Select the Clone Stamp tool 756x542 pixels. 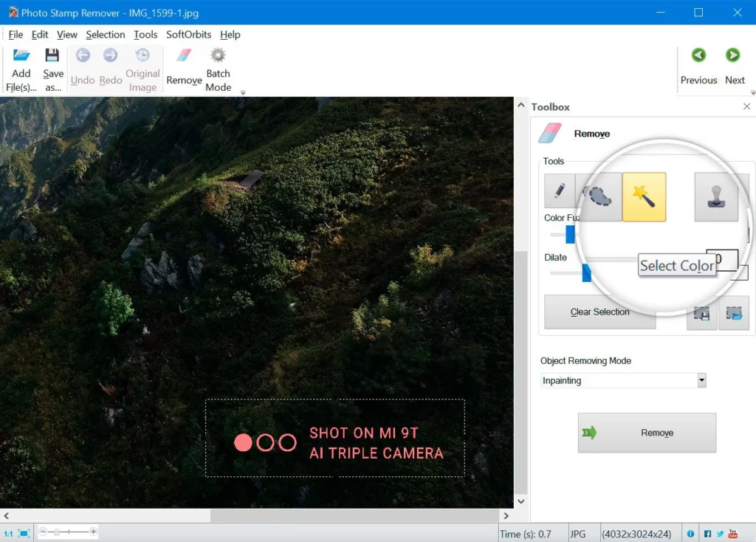coord(716,196)
